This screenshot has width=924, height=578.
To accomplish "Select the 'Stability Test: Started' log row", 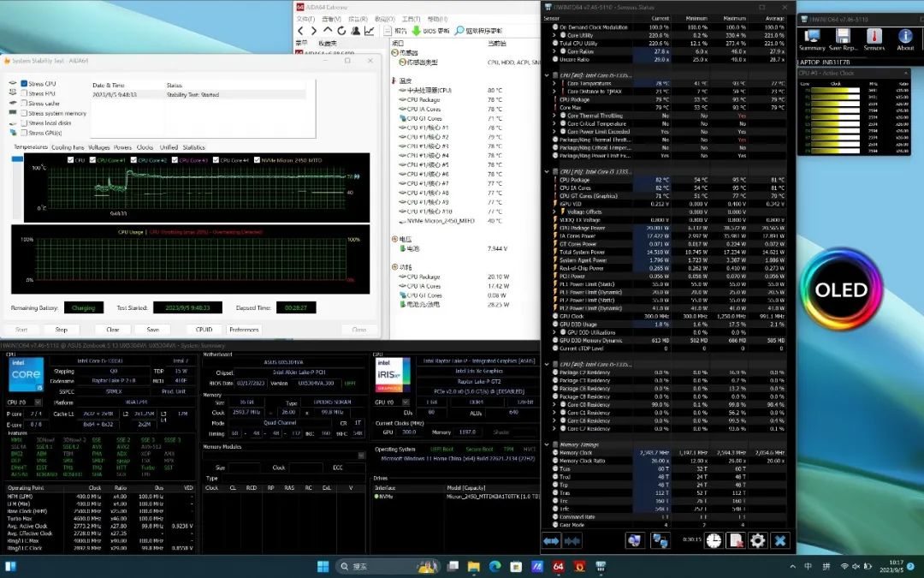I will click(x=198, y=94).
